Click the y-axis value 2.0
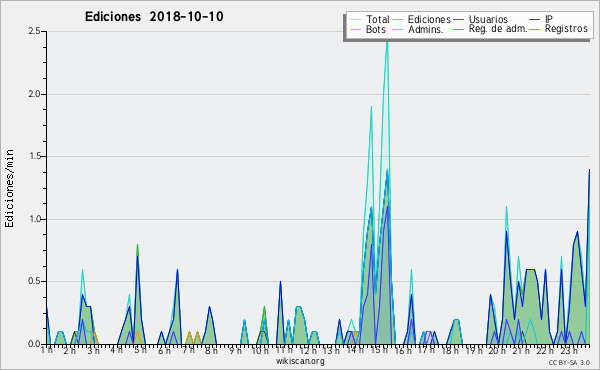The width and height of the screenshot is (600, 370). [x=34, y=94]
